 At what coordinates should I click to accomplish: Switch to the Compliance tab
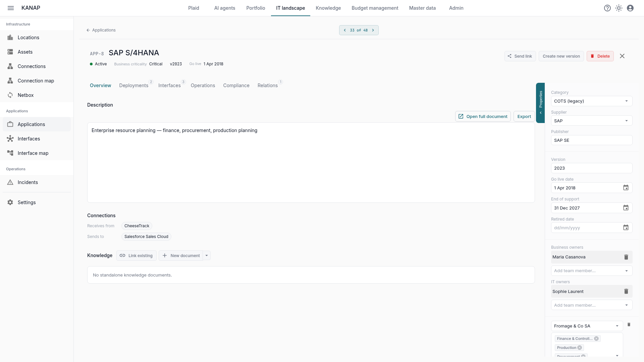pos(236,85)
